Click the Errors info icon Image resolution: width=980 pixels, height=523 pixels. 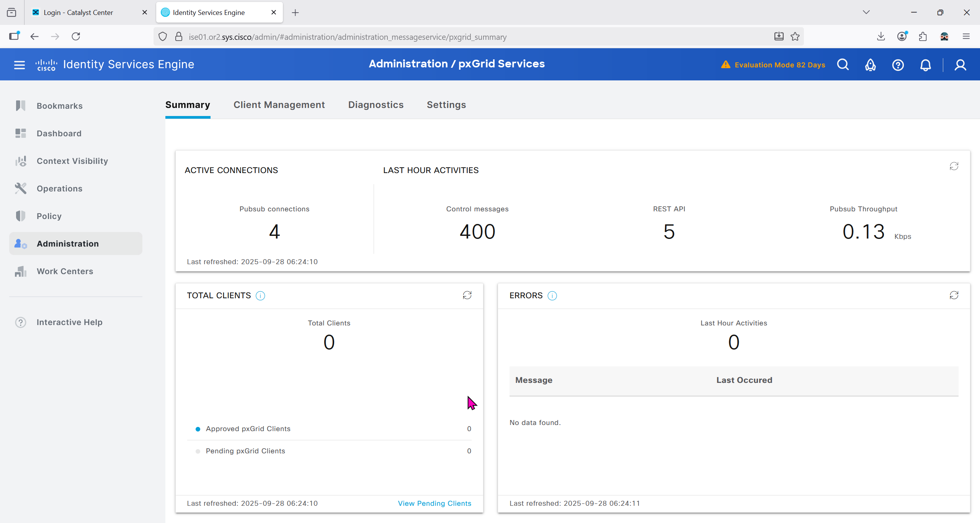click(x=552, y=296)
